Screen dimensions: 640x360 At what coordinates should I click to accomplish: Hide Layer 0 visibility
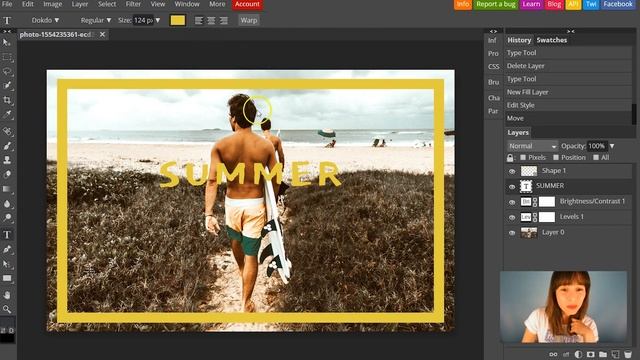pyautogui.click(x=512, y=233)
